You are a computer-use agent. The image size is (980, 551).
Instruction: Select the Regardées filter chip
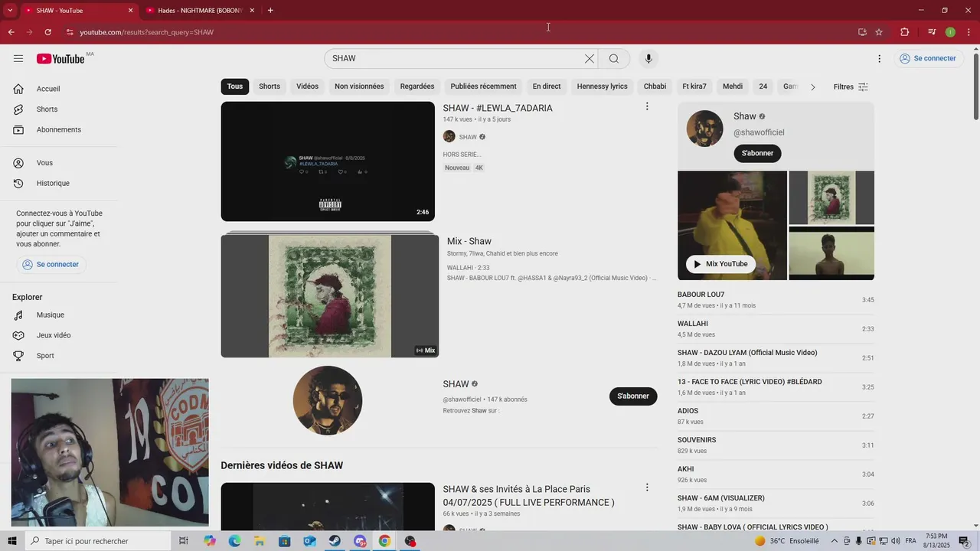[x=417, y=86]
